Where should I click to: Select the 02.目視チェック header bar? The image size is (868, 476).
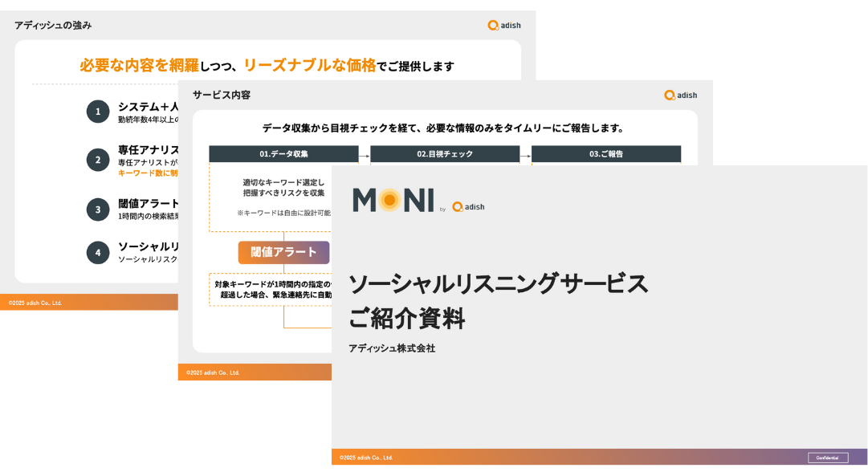[445, 154]
